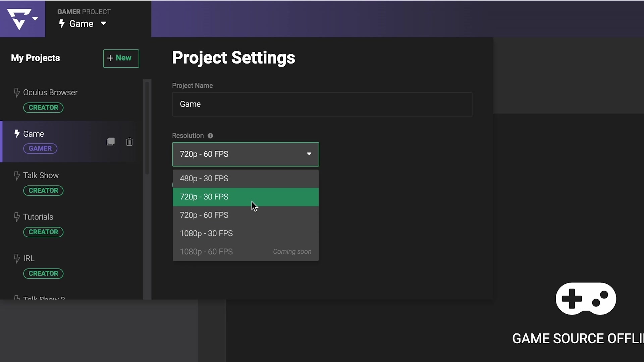Screen dimensions: 644x362
Task: Click lightning bolt icon beside IRL project
Action: tap(17, 258)
